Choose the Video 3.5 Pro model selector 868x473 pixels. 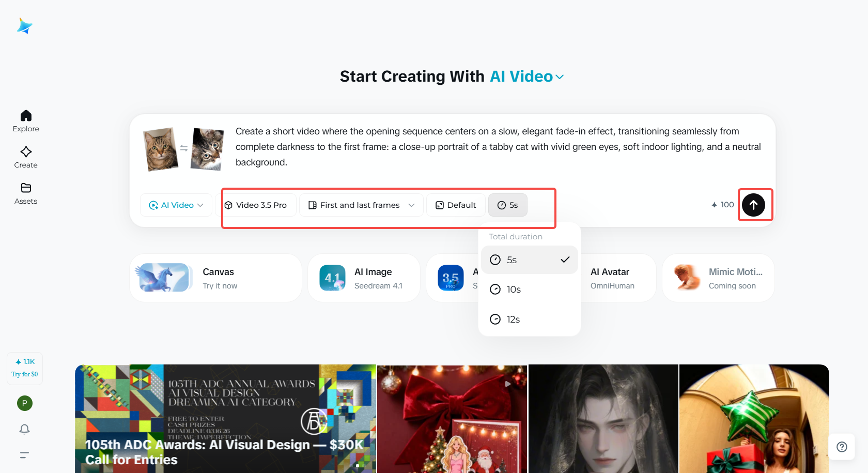[x=256, y=205]
